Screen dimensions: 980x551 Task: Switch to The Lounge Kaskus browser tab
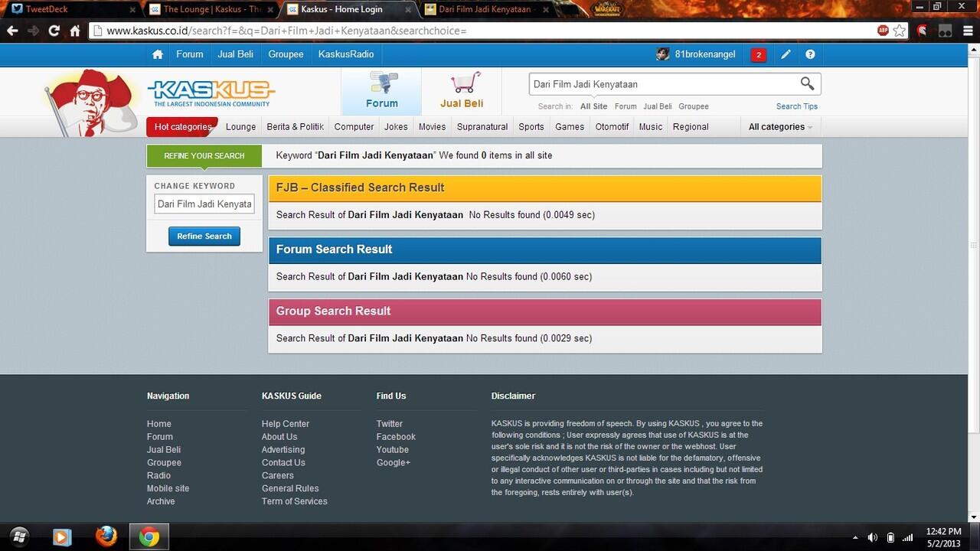[211, 9]
